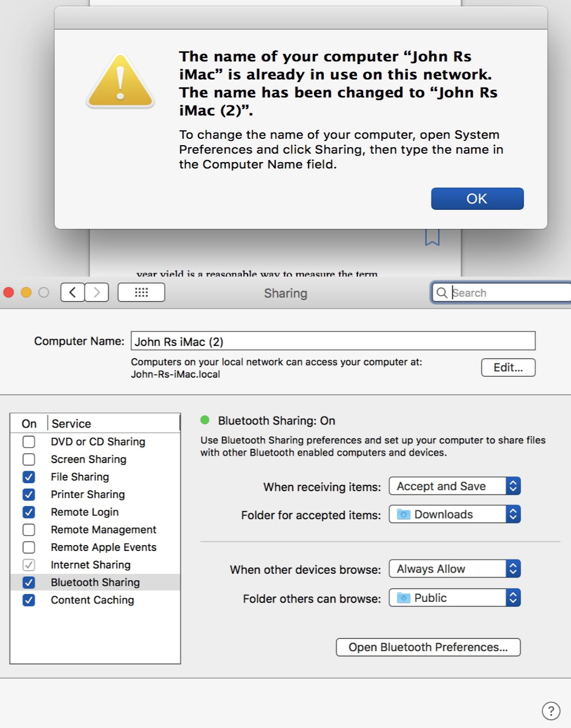Toggle the Internet Sharing checkbox

(x=29, y=565)
